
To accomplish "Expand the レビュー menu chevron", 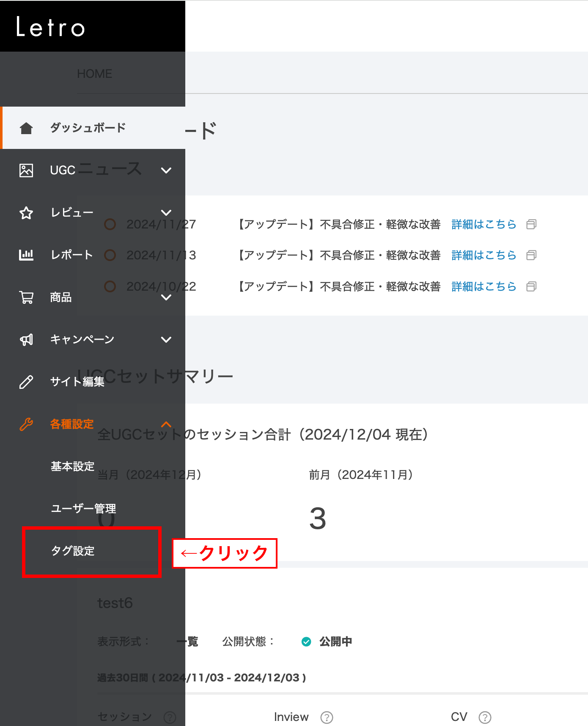I will pos(166,212).
